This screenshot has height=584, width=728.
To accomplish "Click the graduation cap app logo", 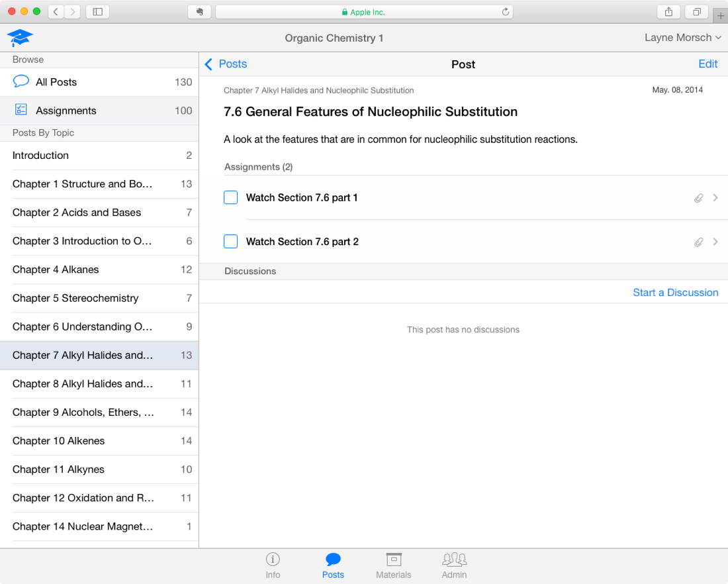I will [x=20, y=38].
